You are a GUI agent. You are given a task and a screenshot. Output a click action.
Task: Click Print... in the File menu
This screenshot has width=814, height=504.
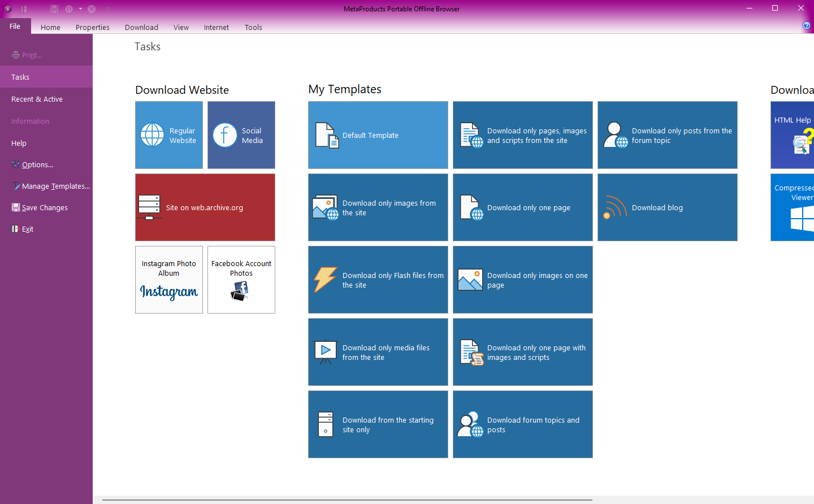(46, 55)
